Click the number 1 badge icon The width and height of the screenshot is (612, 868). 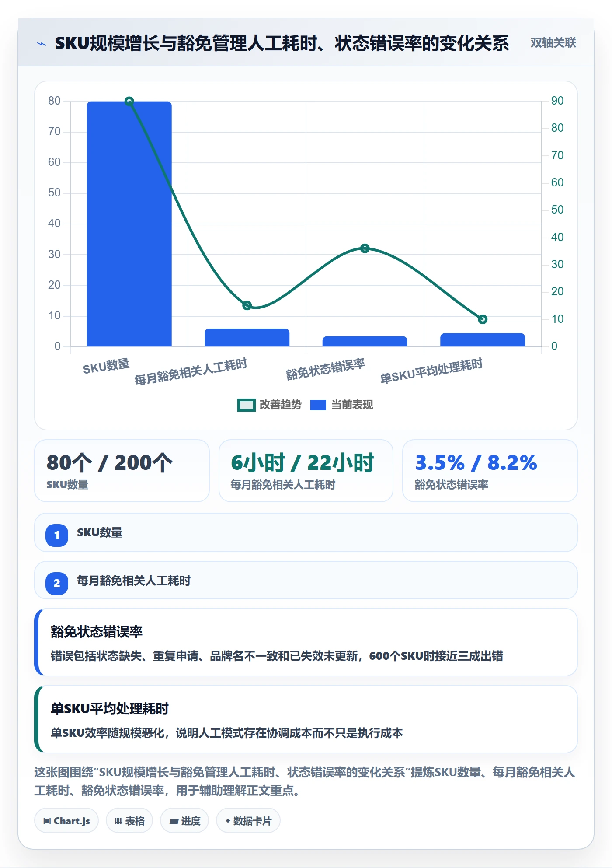(57, 535)
